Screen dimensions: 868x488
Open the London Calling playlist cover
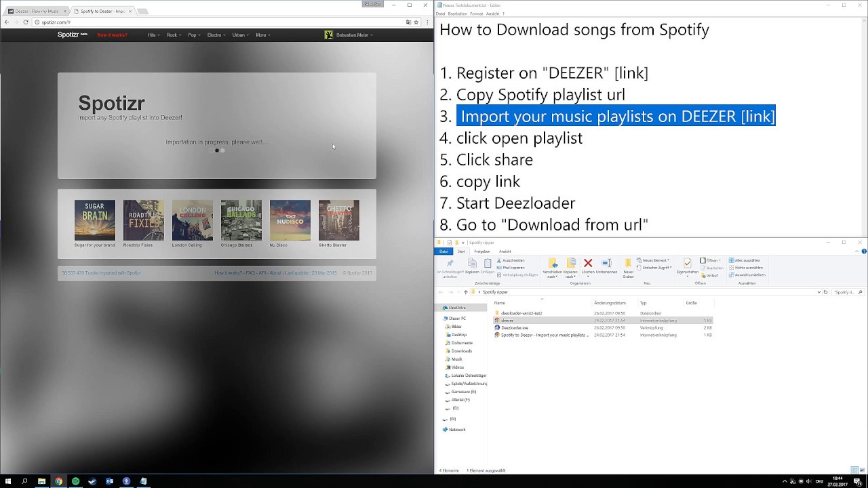[x=193, y=220]
